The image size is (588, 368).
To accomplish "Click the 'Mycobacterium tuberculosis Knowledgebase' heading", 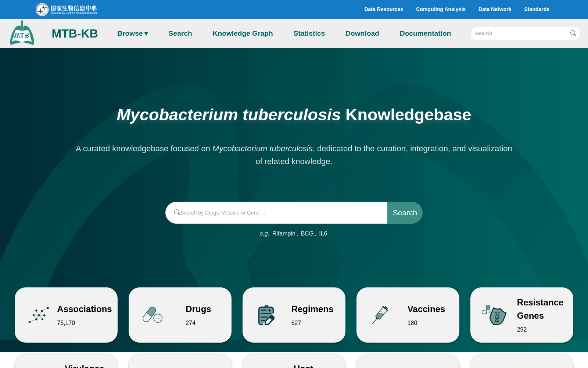I will coord(294,115).
